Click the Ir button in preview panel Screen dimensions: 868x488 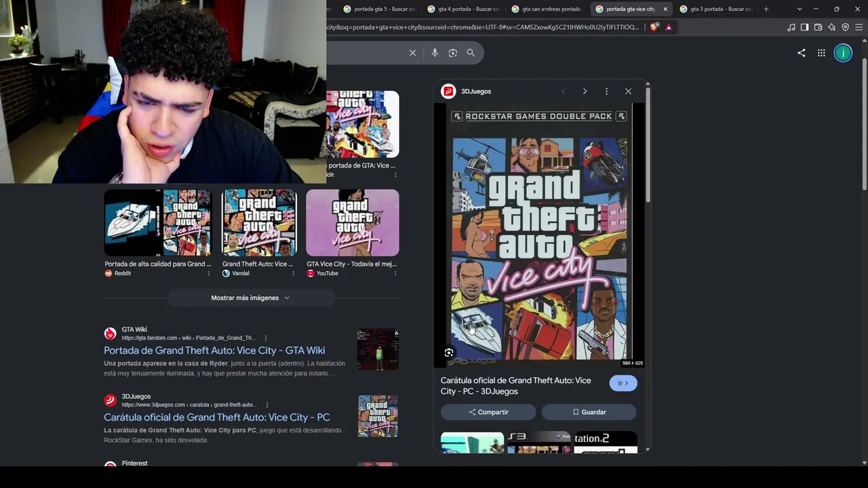[623, 383]
